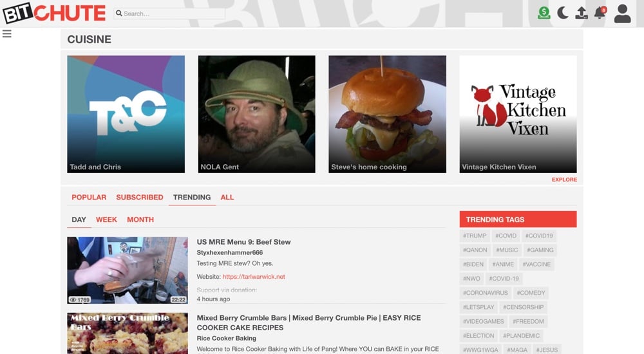Viewport: 644px width, 354px height.
Task: Click the green dollar funding icon
Action: tap(544, 13)
